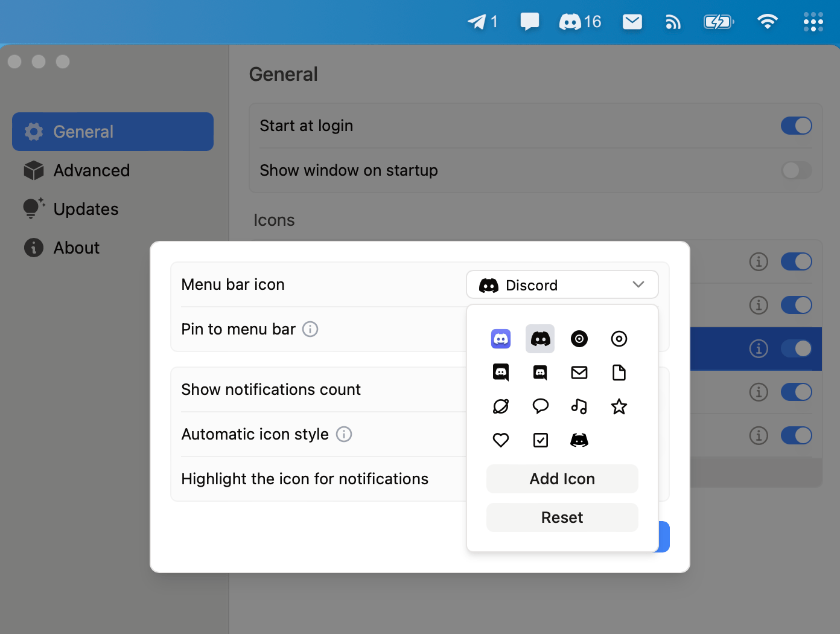This screenshot has height=634, width=840.
Task: Choose the document page icon
Action: [619, 373]
